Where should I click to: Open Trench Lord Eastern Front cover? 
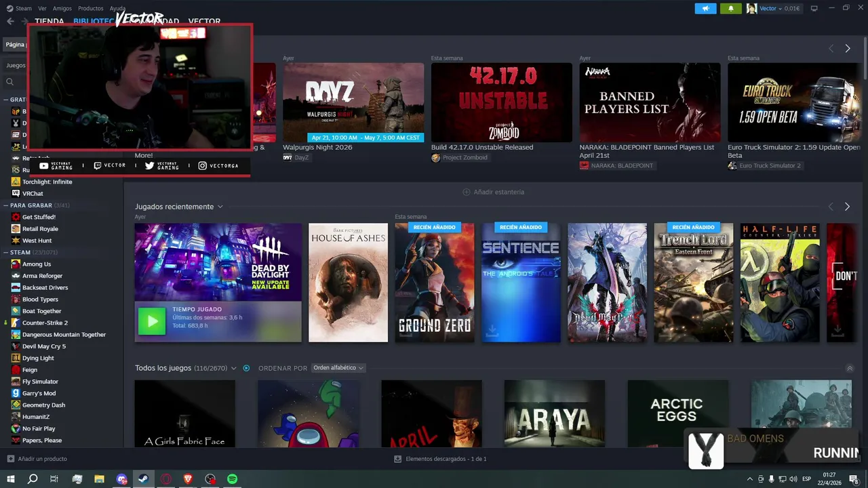[693, 283]
